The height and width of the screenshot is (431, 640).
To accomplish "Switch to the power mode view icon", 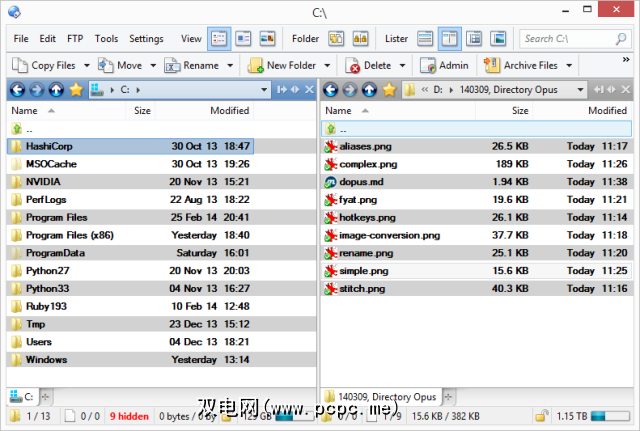I will [x=243, y=39].
